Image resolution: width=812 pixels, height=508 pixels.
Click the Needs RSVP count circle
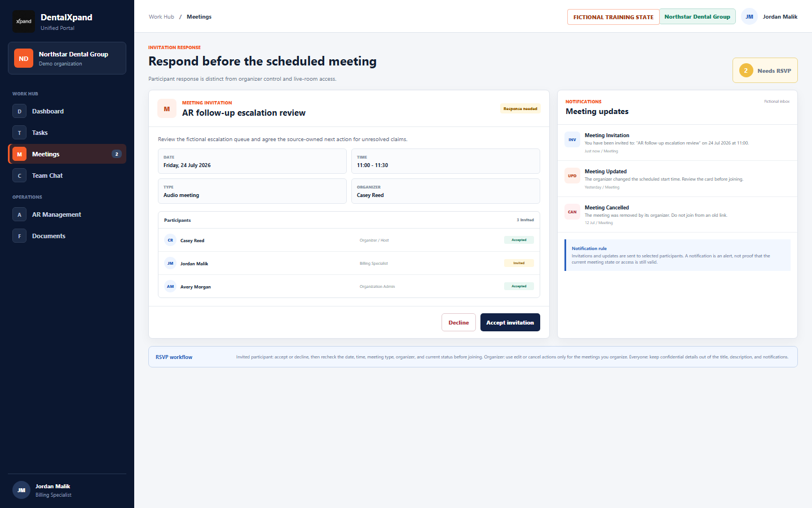point(746,71)
